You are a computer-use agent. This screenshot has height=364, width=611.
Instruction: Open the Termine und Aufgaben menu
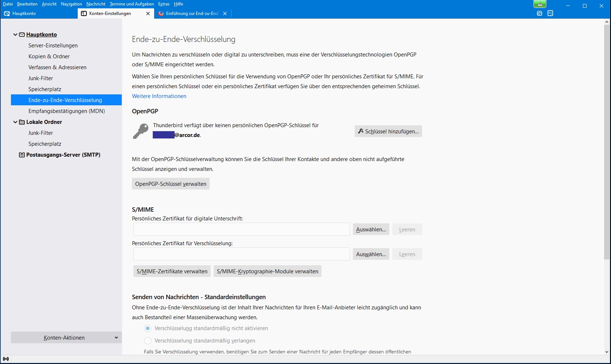point(132,4)
